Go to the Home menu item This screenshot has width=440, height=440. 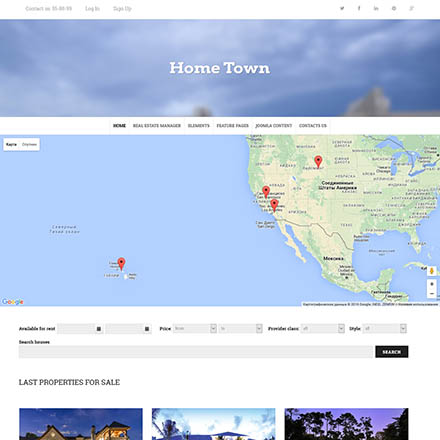[x=119, y=126]
